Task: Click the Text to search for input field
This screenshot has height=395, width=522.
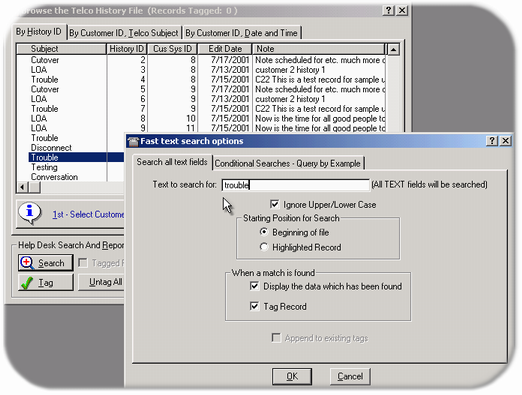Action: tap(296, 185)
